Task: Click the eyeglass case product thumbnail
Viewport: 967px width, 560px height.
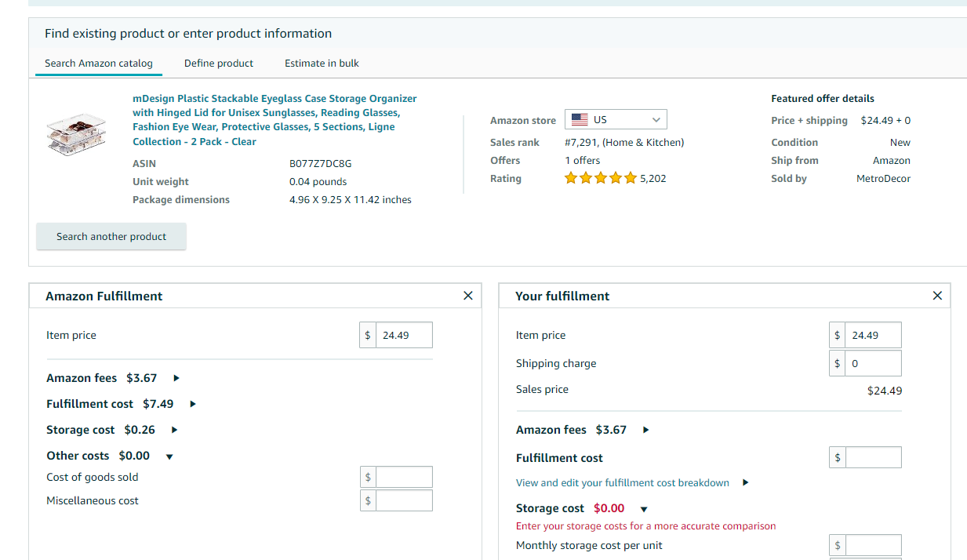Action: (x=76, y=135)
